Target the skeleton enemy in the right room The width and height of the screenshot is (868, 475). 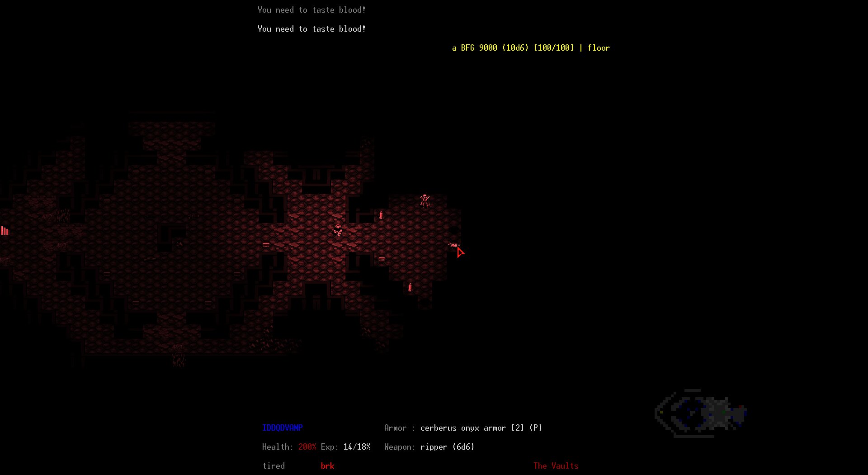click(x=425, y=200)
